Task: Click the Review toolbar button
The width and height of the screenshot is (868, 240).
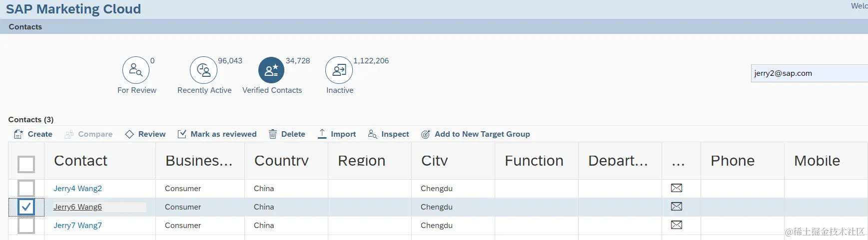Action: pyautogui.click(x=145, y=134)
